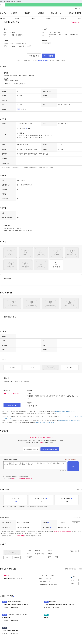Open the remedy.kocsc.or.kr link
The image size is (82, 644).
point(22,479)
